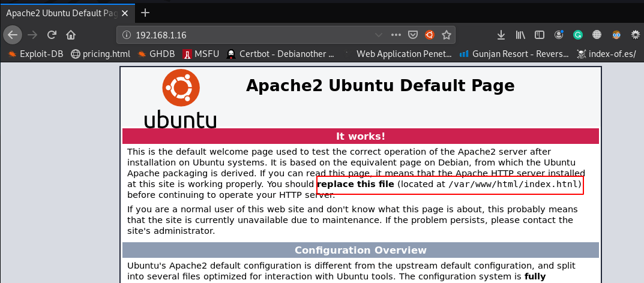Click the Grammarly extension icon
644x283 pixels.
coord(577,35)
